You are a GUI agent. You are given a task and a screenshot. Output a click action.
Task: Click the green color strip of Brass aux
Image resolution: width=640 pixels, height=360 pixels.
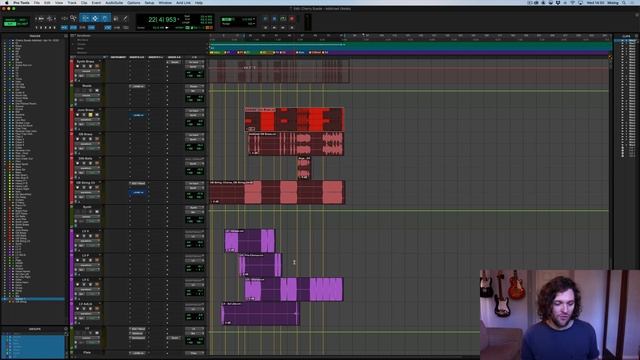coord(72,95)
